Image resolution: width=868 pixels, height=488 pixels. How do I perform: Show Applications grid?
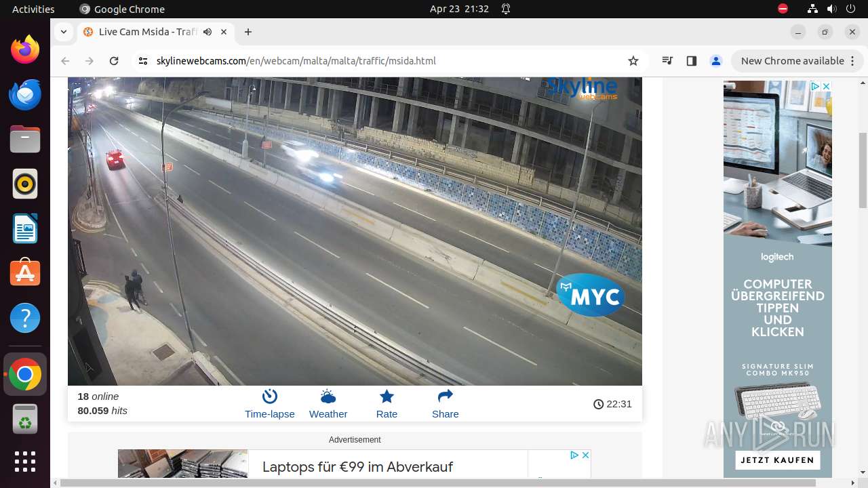pos(25,462)
